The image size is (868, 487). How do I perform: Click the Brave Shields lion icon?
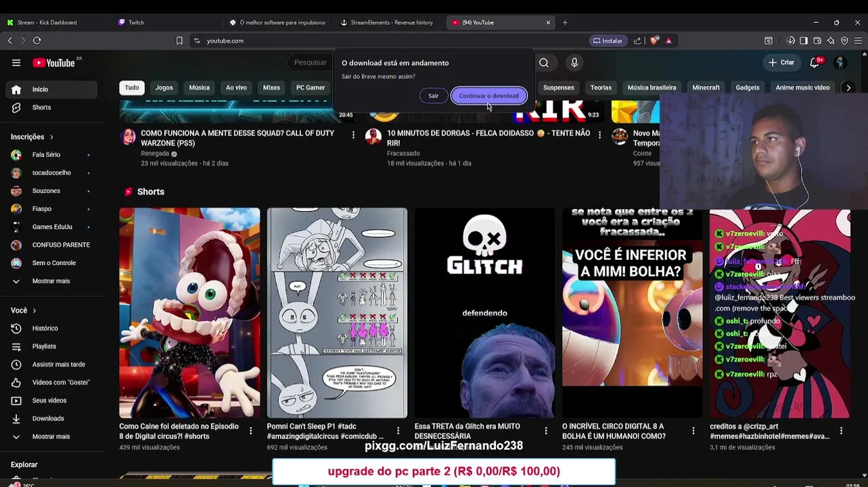[654, 41]
